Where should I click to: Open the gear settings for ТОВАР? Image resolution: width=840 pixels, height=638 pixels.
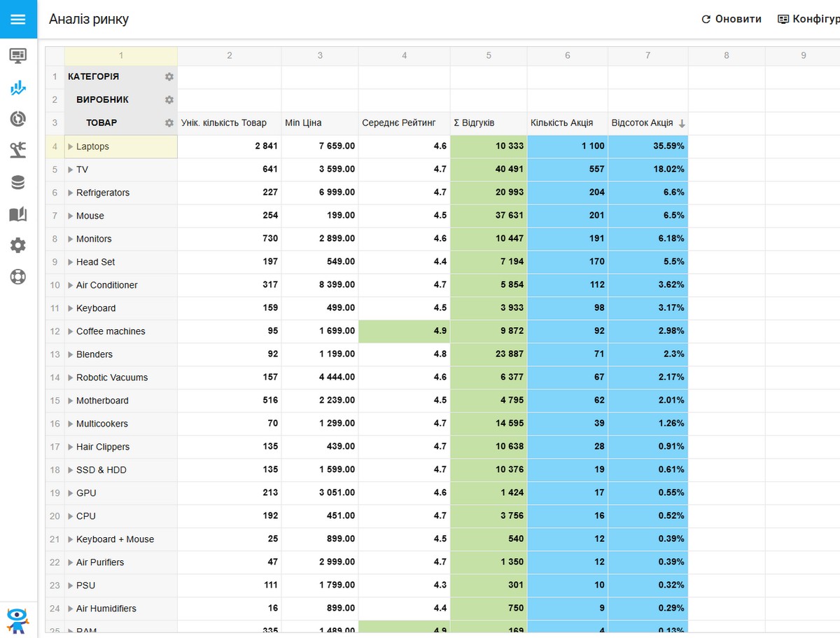point(169,123)
